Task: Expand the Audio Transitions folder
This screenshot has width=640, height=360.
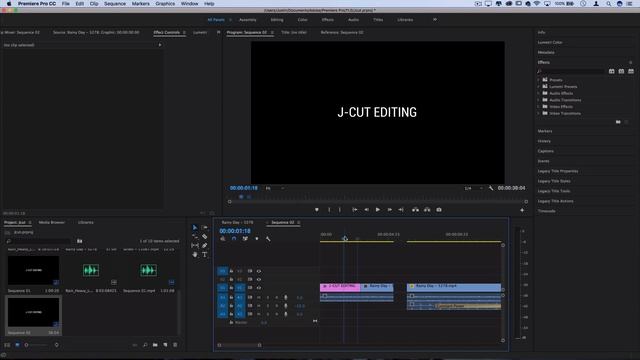Action: [x=539, y=100]
